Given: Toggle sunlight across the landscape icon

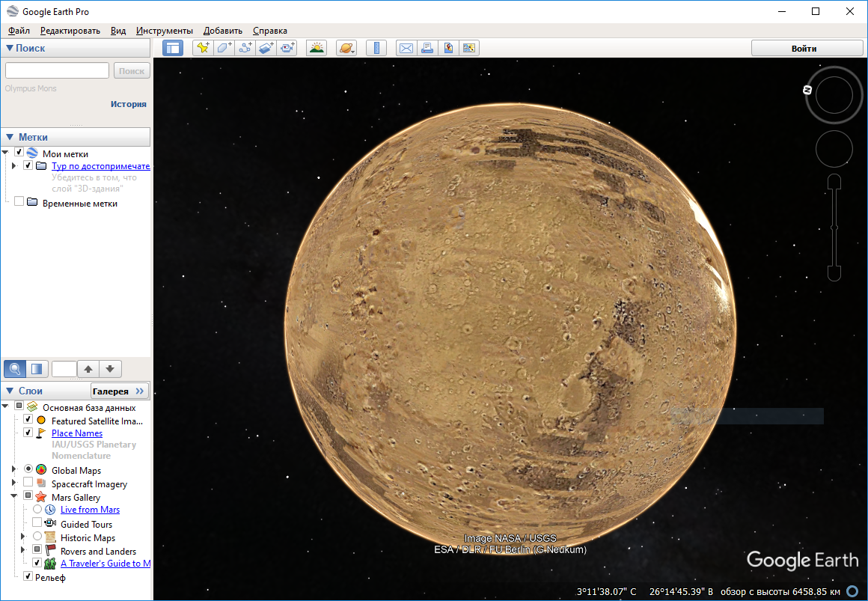Looking at the screenshot, I should pyautogui.click(x=317, y=48).
